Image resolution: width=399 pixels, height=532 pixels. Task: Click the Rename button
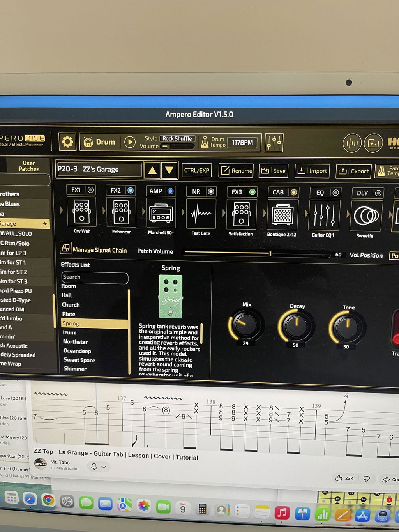[236, 171]
